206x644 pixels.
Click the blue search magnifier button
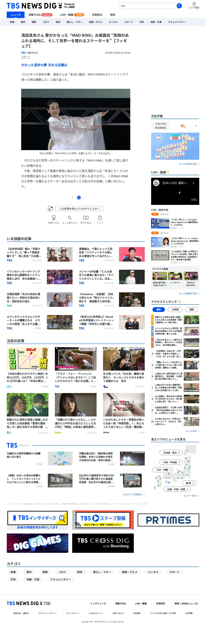[179, 6]
